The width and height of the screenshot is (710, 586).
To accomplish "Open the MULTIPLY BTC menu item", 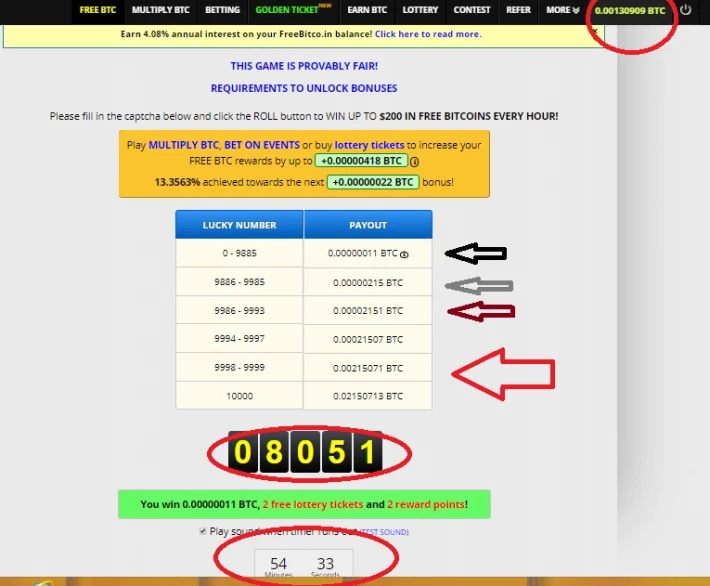I will (x=160, y=10).
